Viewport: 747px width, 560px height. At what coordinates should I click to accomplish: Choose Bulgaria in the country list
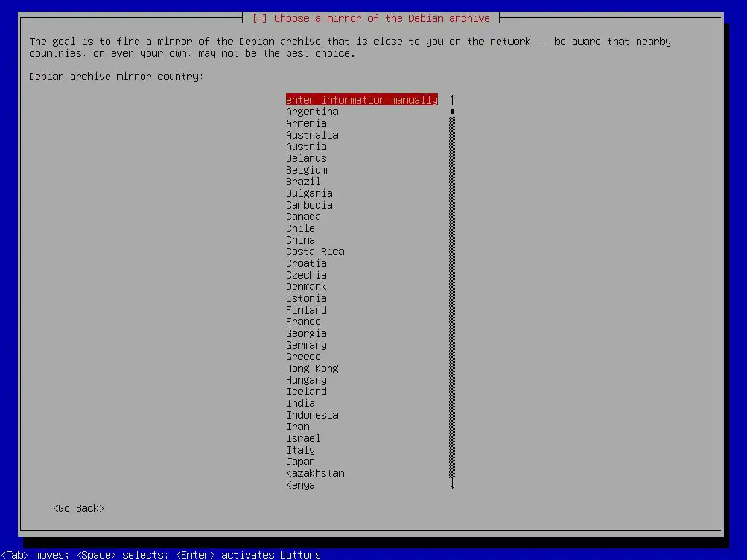[309, 192]
